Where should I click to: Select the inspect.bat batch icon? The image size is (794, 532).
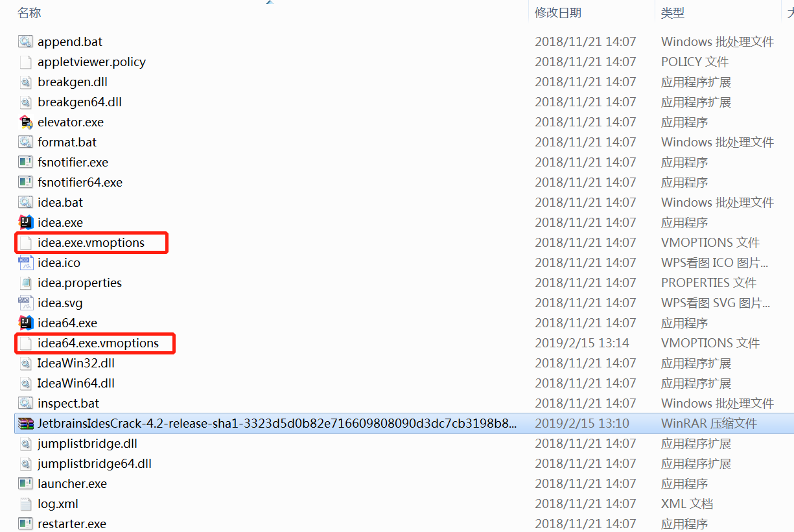point(26,403)
